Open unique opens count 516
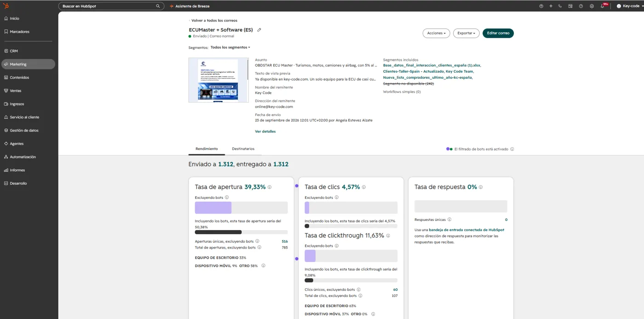The width and height of the screenshot is (644, 319). (285, 241)
